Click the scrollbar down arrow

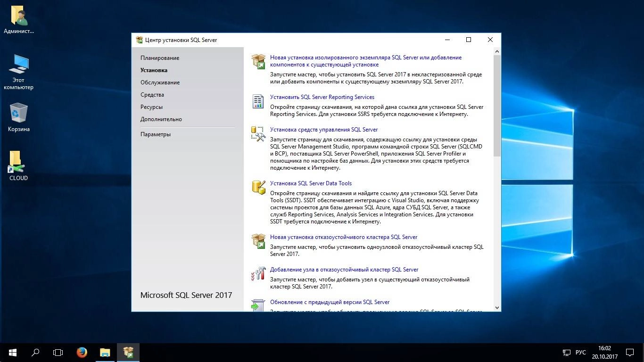(497, 307)
